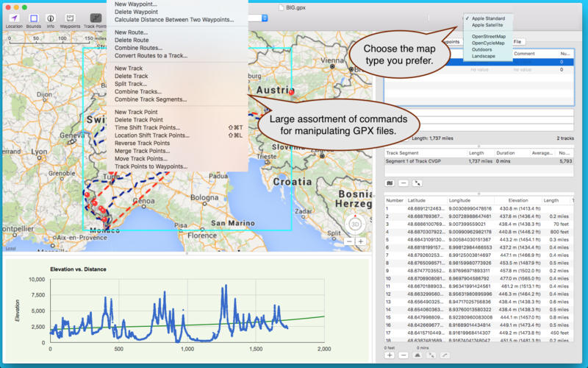
Task: Click Reverse Track Points menu entry
Action: coord(142,143)
